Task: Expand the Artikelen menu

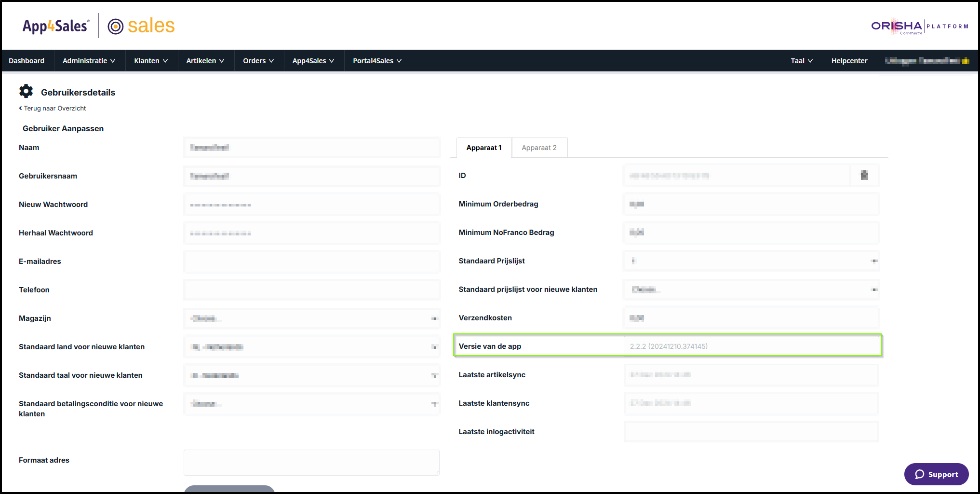Action: pyautogui.click(x=205, y=61)
